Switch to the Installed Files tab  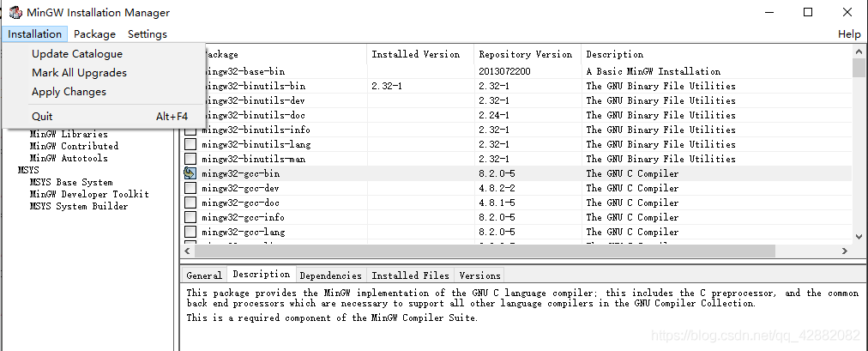click(410, 275)
